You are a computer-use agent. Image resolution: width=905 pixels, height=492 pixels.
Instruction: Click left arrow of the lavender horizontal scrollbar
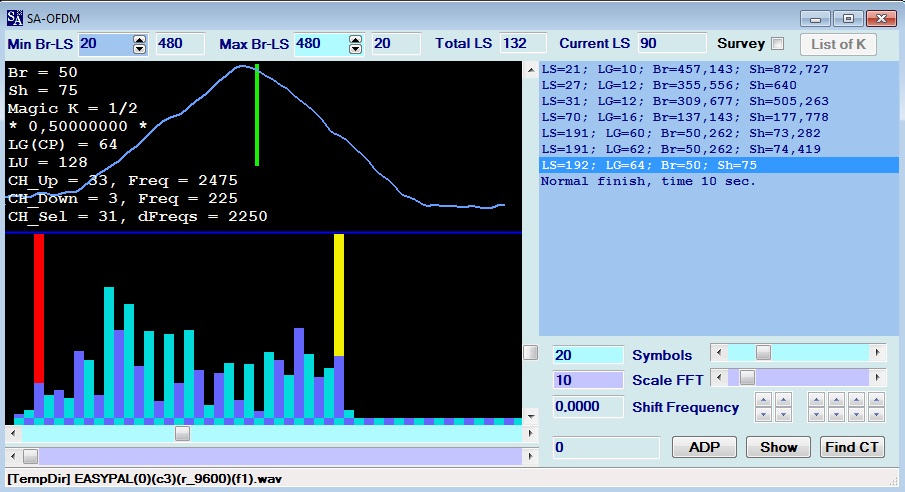click(x=13, y=457)
